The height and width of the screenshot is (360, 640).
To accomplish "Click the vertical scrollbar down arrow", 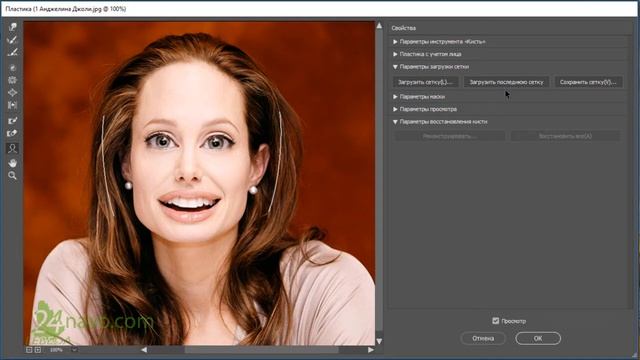I will point(379,341).
